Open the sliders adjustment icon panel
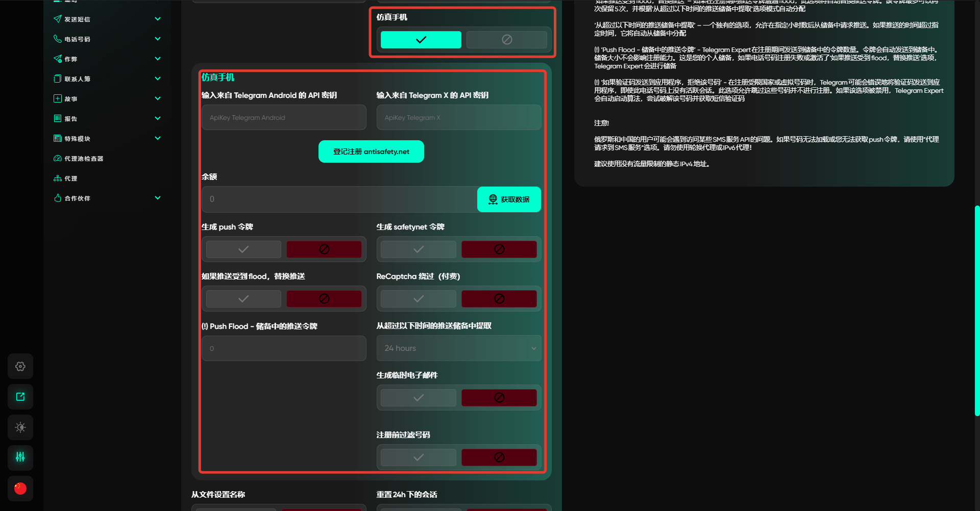Viewport: 980px width, 511px height. point(20,457)
